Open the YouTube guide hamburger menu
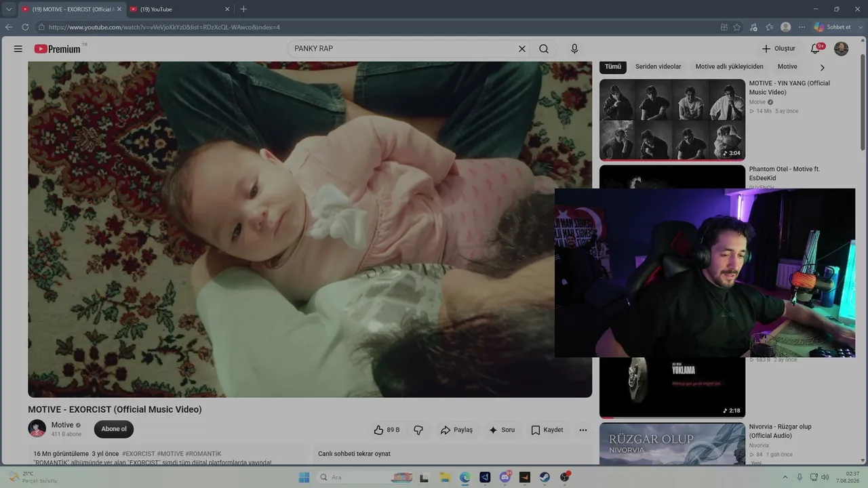Viewport: 868px width, 488px height. pyautogui.click(x=18, y=49)
